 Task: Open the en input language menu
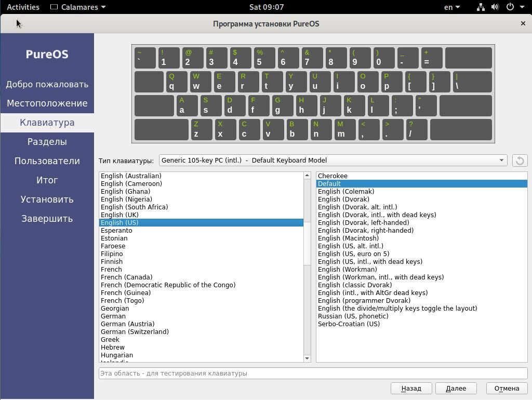(x=452, y=7)
